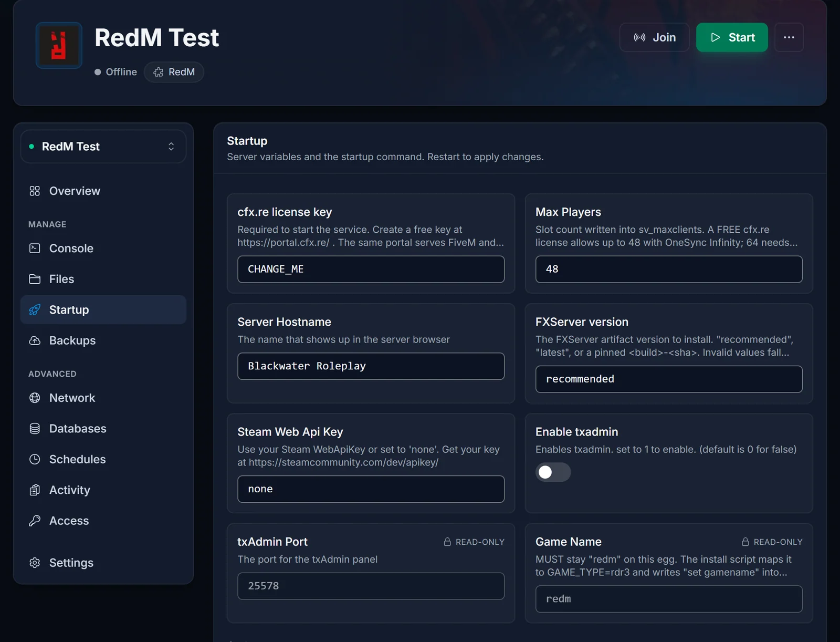The width and height of the screenshot is (840, 642).
Task: Click the Settings gear icon
Action: [35, 563]
